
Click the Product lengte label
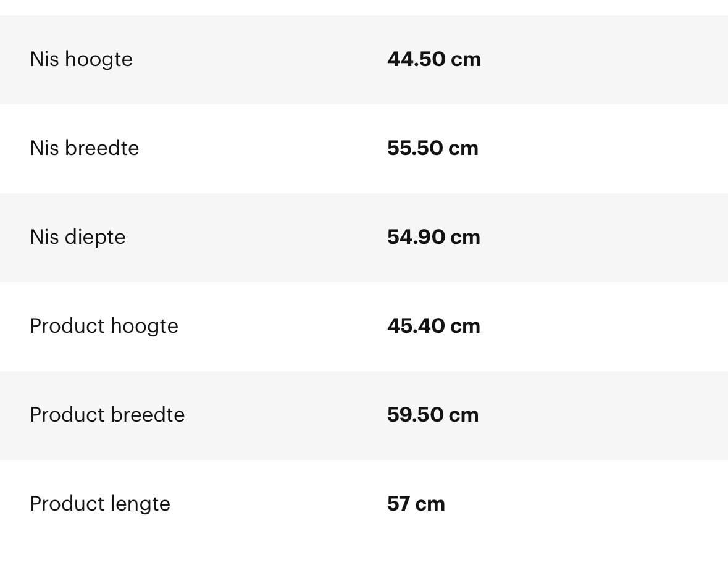coord(100,504)
